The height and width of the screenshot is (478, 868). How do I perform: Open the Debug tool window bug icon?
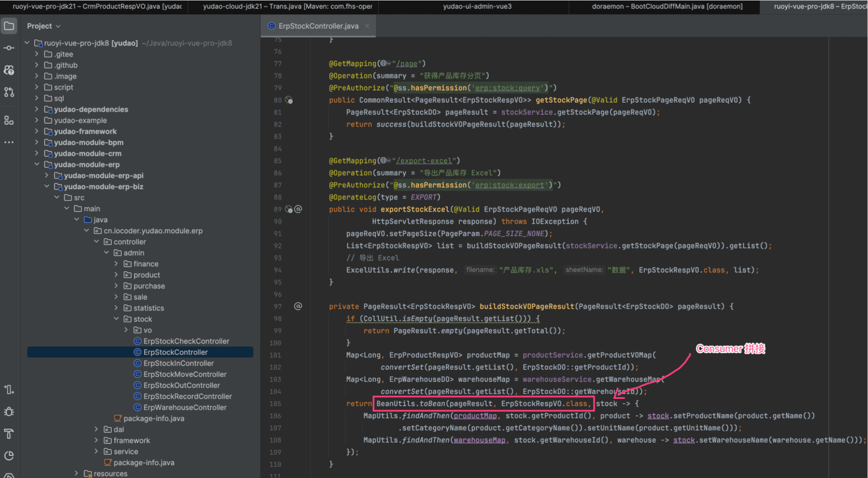coord(9,412)
